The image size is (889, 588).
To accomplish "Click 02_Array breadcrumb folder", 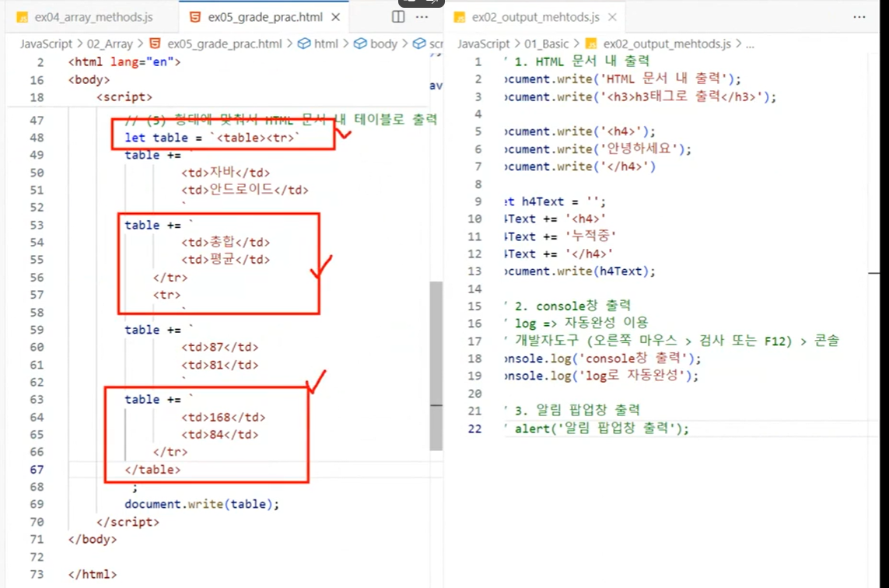I will point(110,44).
